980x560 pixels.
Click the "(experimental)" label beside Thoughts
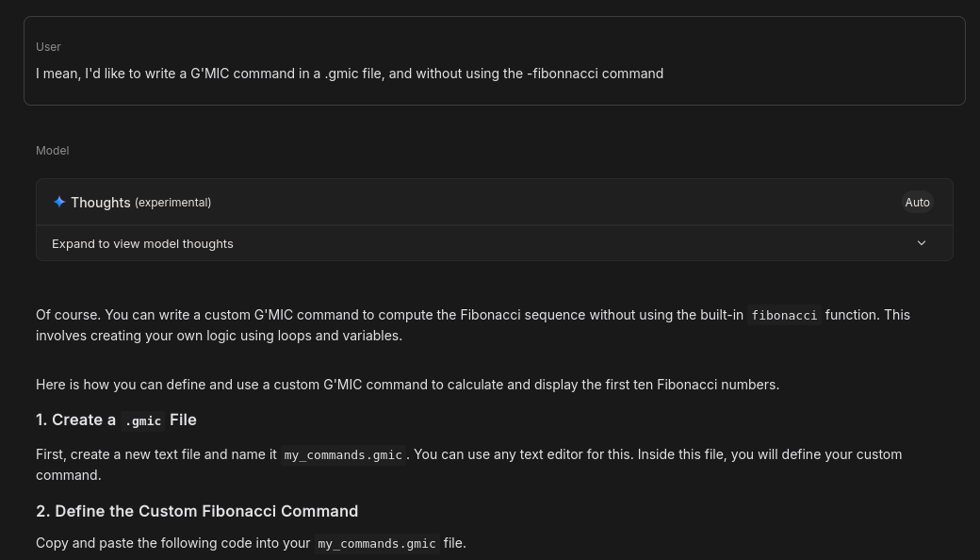click(172, 203)
